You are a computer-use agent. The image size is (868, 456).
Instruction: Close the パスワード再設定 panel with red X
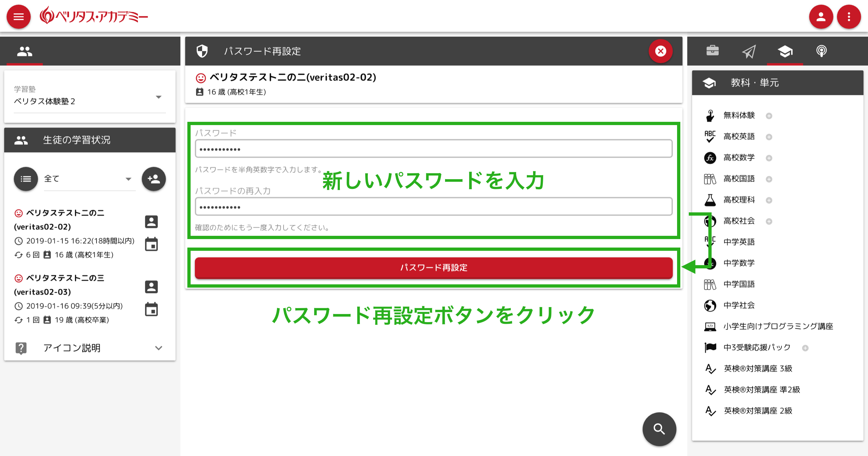[x=660, y=51]
